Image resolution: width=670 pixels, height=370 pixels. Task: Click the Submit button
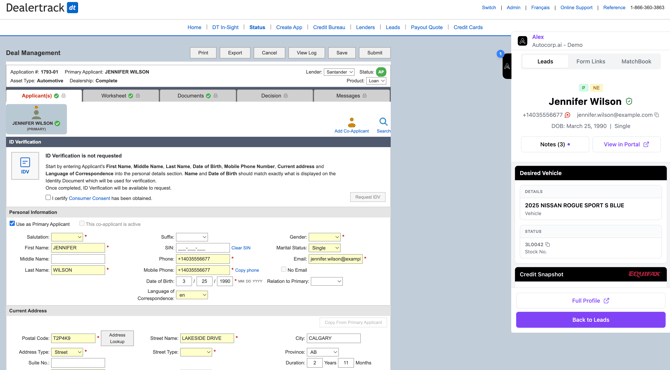click(x=374, y=53)
